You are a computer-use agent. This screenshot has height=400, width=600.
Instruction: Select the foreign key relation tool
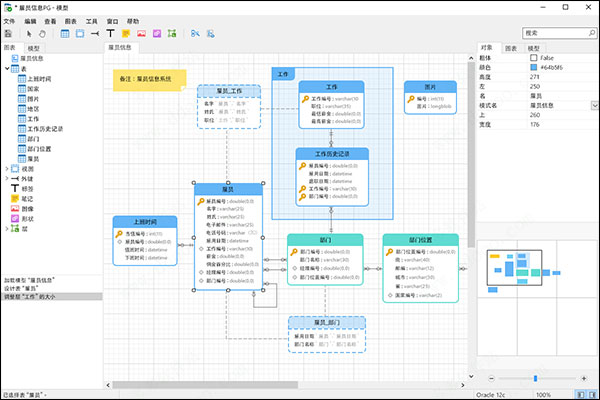tap(95, 34)
